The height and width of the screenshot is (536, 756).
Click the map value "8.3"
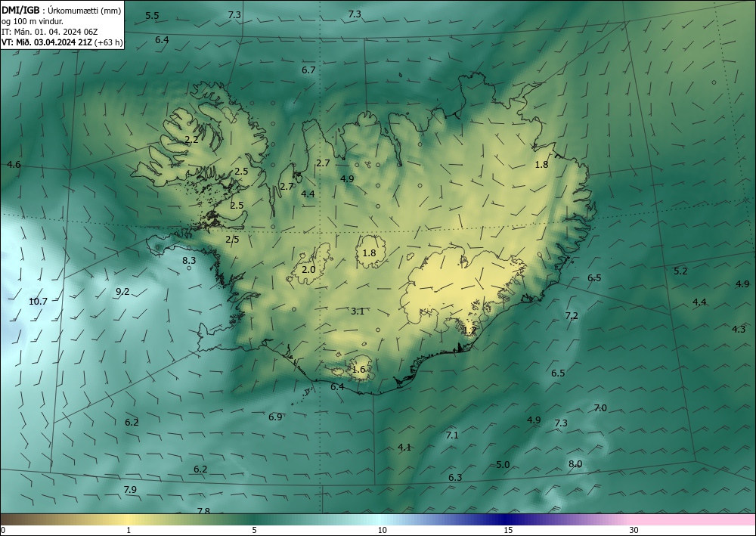pos(189,260)
